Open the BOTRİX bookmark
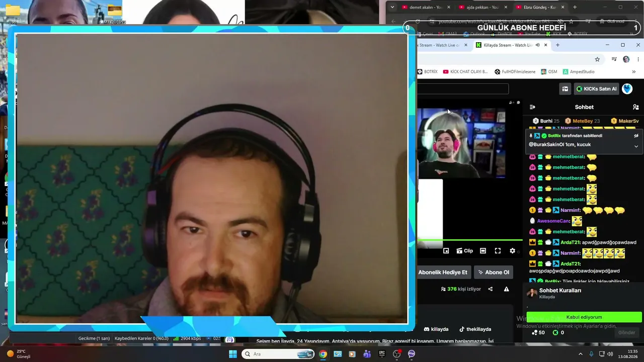Image resolution: width=644 pixels, height=362 pixels. pos(427,72)
